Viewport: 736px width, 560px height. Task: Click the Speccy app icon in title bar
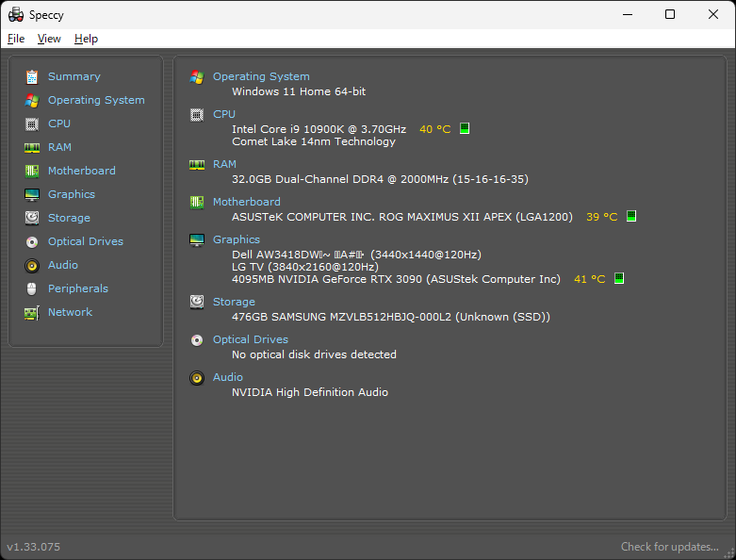(x=16, y=14)
